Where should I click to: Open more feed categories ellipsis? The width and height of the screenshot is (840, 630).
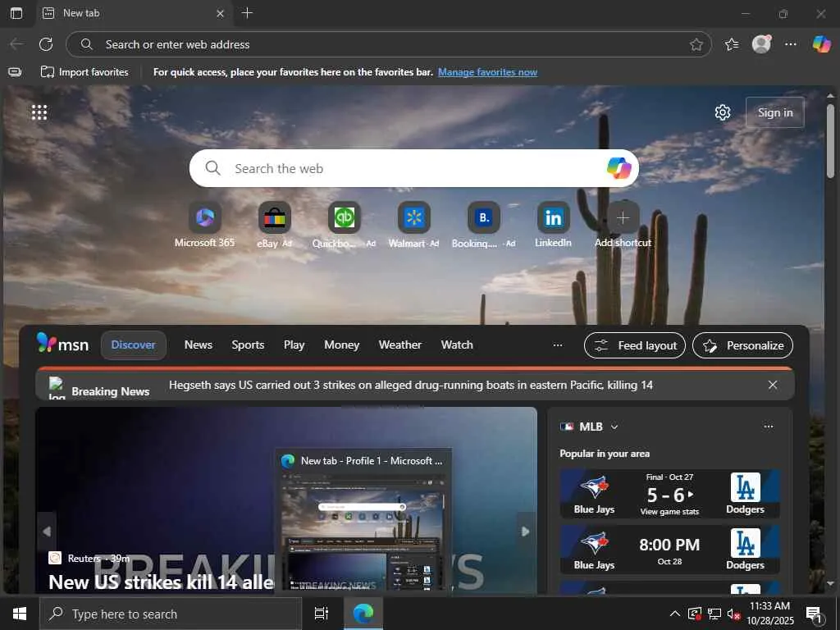tap(558, 345)
